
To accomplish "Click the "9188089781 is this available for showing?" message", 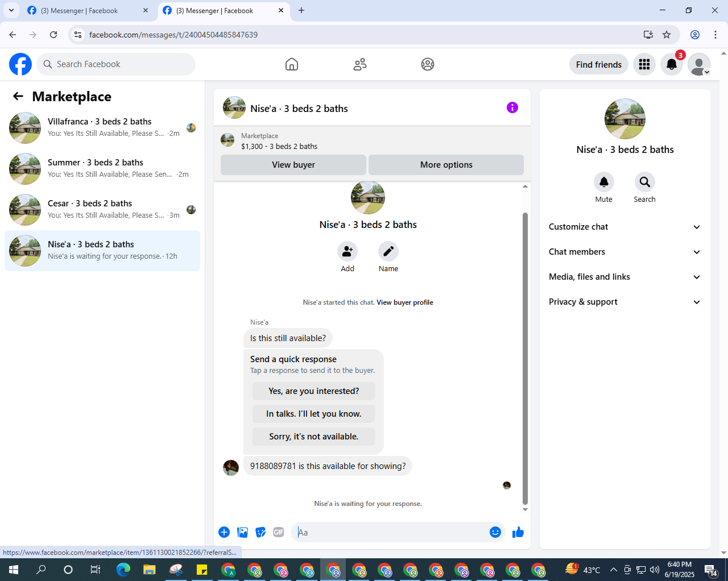I will coord(328,466).
